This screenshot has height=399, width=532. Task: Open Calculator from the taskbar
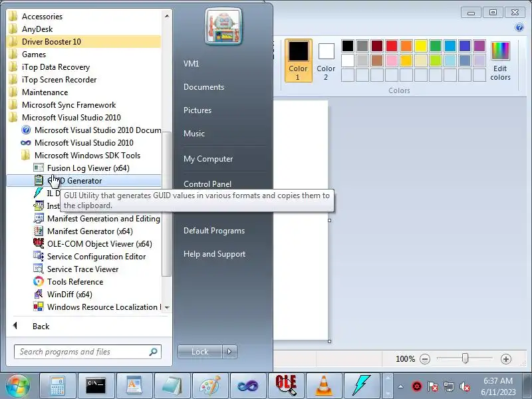(x=57, y=386)
